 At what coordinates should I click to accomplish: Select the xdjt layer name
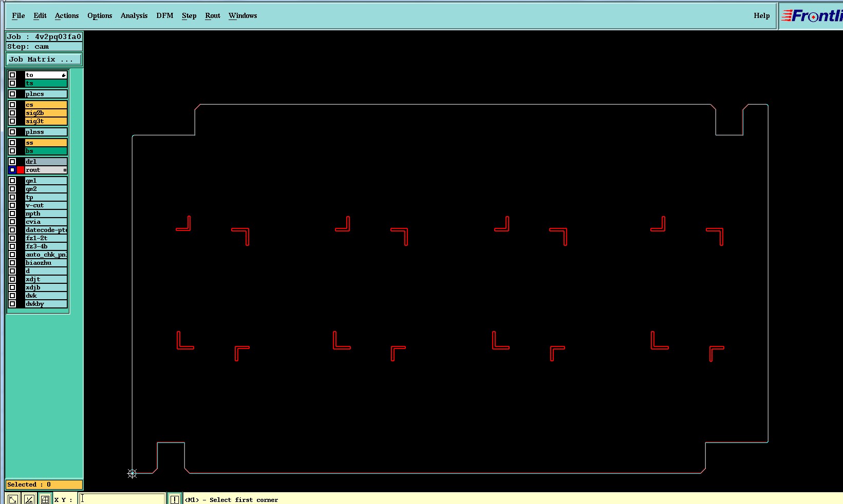point(46,279)
